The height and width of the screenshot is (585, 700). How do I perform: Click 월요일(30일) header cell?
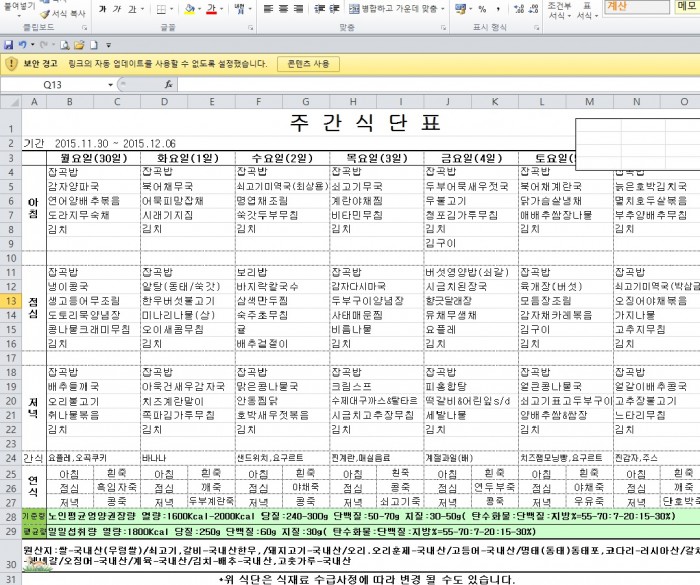[94, 158]
